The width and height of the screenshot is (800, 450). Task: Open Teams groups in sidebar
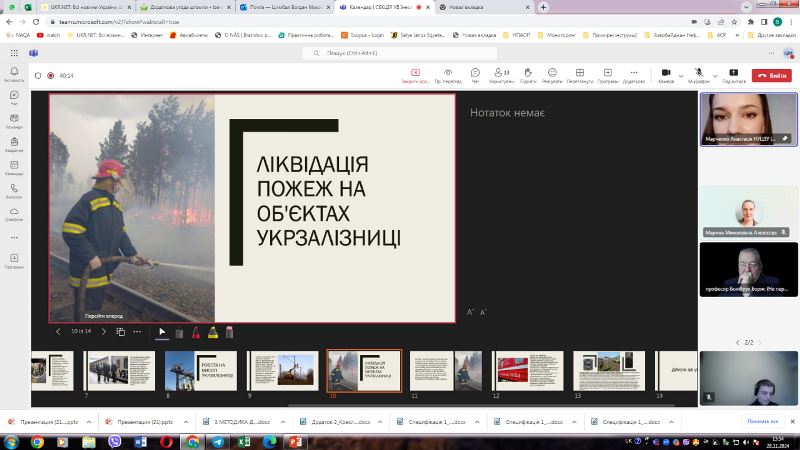click(x=14, y=121)
